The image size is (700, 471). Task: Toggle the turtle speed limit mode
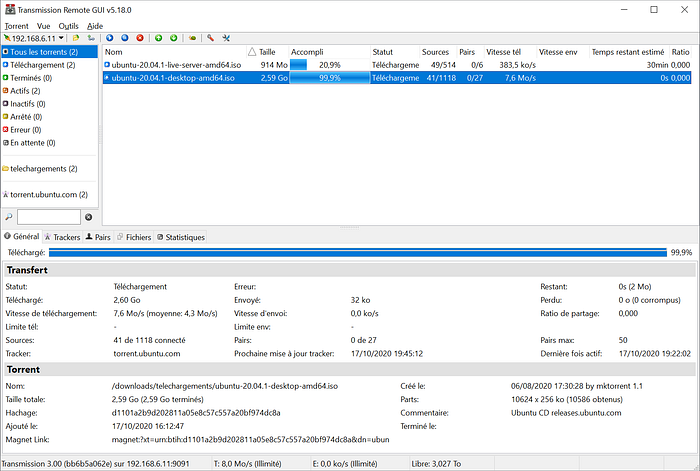pos(192,38)
